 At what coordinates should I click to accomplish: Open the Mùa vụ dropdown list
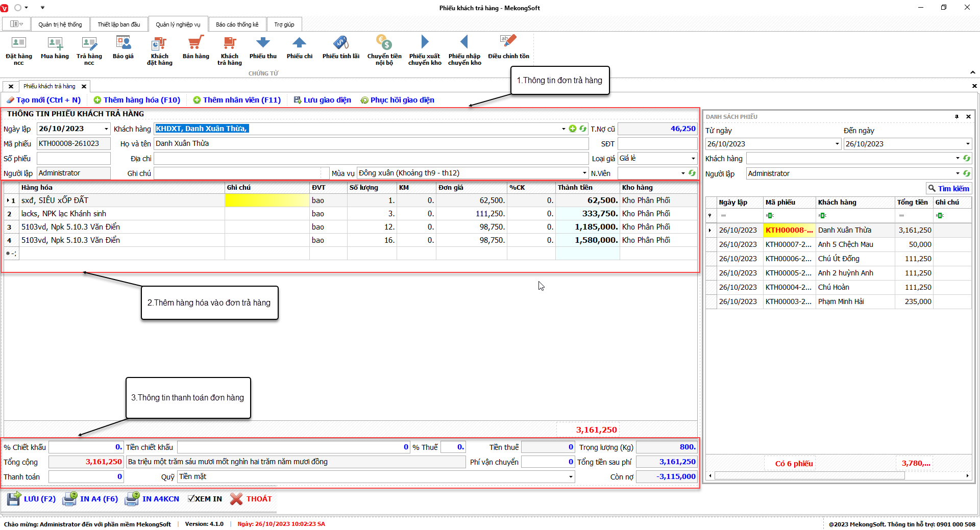click(x=584, y=173)
